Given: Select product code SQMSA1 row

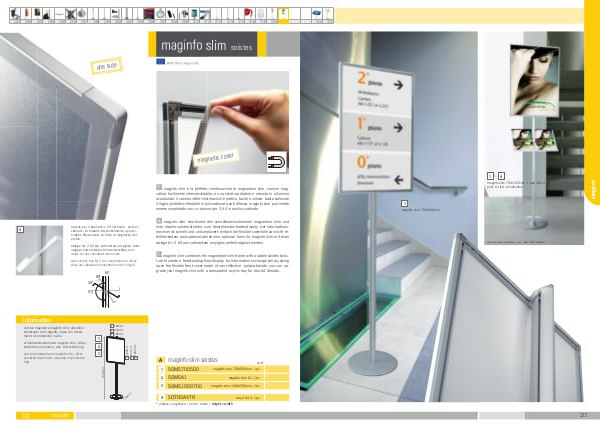Looking at the screenshot, I should click(x=223, y=377).
